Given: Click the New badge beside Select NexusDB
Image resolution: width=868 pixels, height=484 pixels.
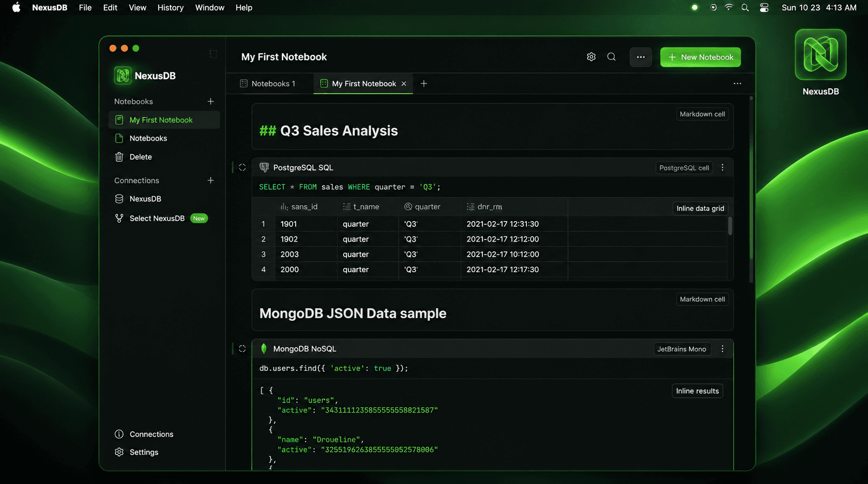Looking at the screenshot, I should pos(199,218).
